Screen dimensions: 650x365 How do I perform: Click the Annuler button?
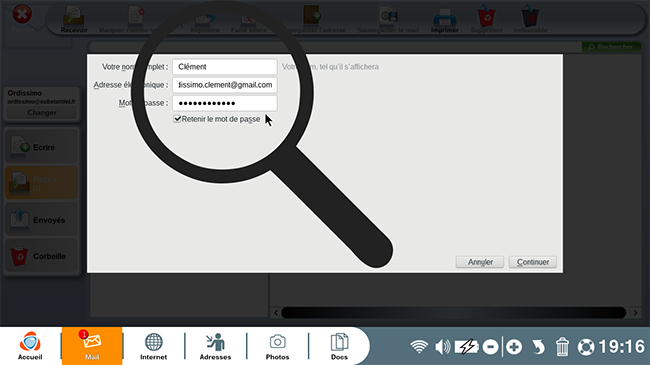(480, 262)
